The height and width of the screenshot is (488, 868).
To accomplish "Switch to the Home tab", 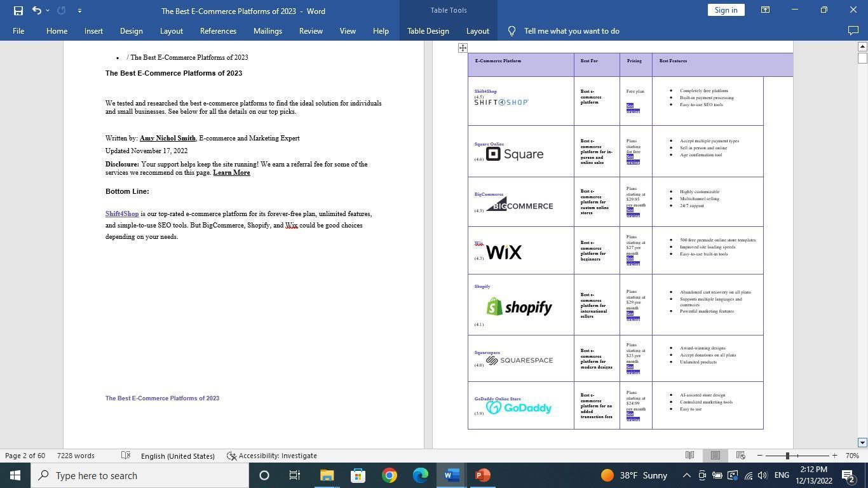I will 57,31.
